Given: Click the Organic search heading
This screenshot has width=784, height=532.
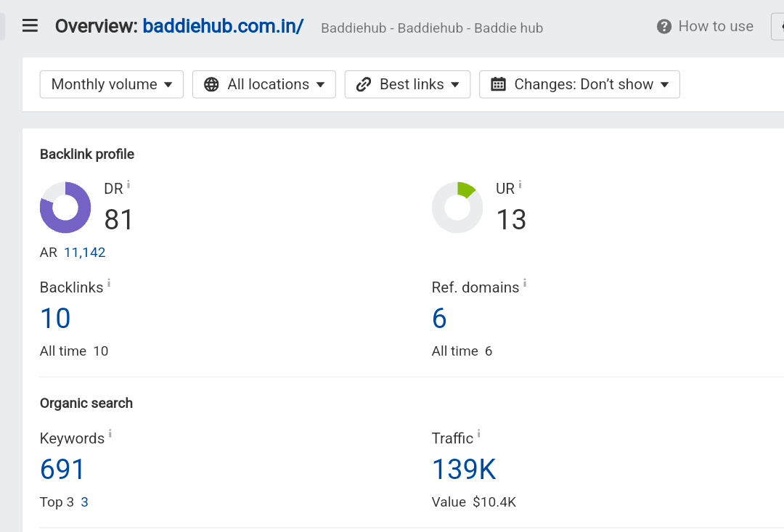Looking at the screenshot, I should point(86,403).
